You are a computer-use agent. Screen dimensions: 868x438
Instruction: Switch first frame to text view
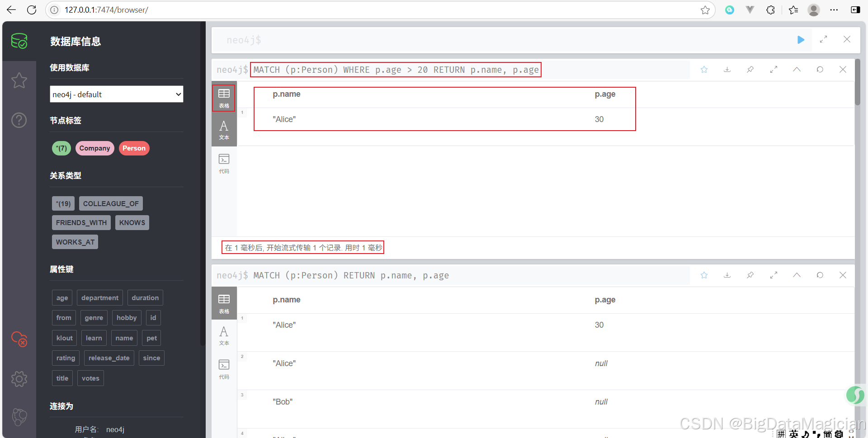[x=224, y=130]
